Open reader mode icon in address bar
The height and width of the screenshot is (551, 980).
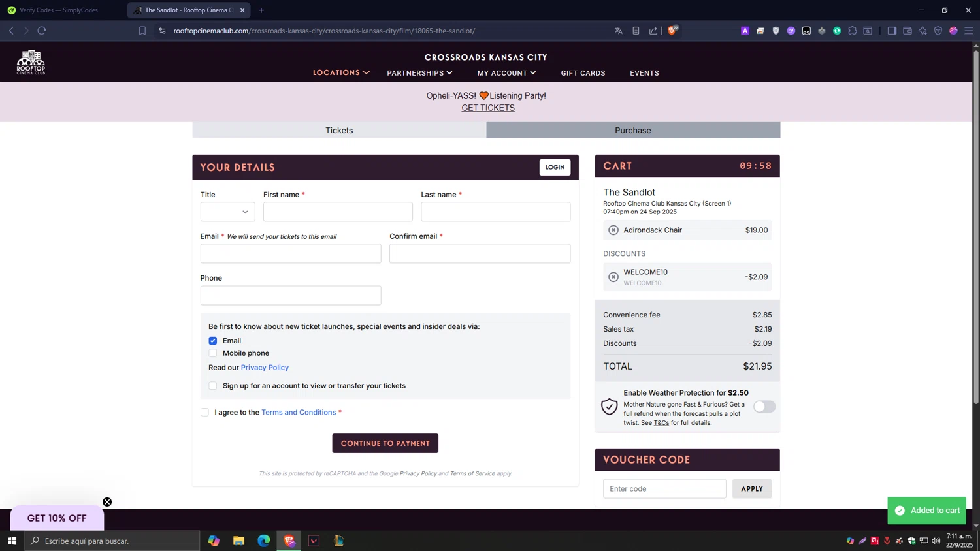(636, 31)
